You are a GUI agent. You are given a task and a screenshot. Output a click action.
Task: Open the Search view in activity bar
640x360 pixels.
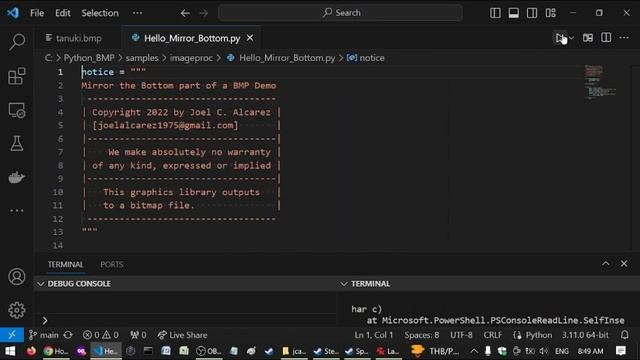click(x=17, y=42)
